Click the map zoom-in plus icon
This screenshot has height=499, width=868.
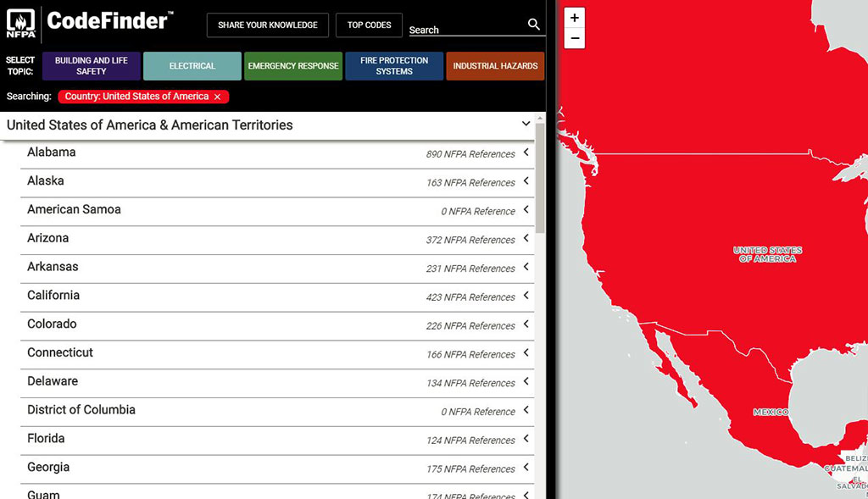tap(575, 16)
